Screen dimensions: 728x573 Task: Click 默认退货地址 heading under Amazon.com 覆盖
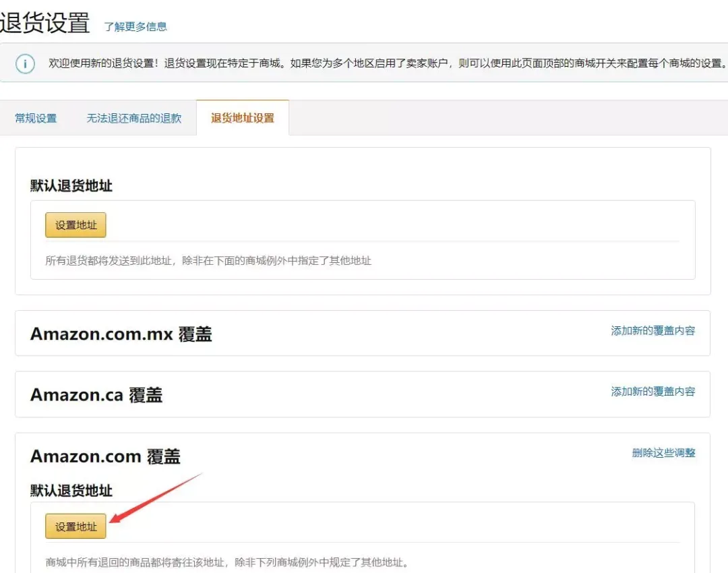click(x=71, y=490)
